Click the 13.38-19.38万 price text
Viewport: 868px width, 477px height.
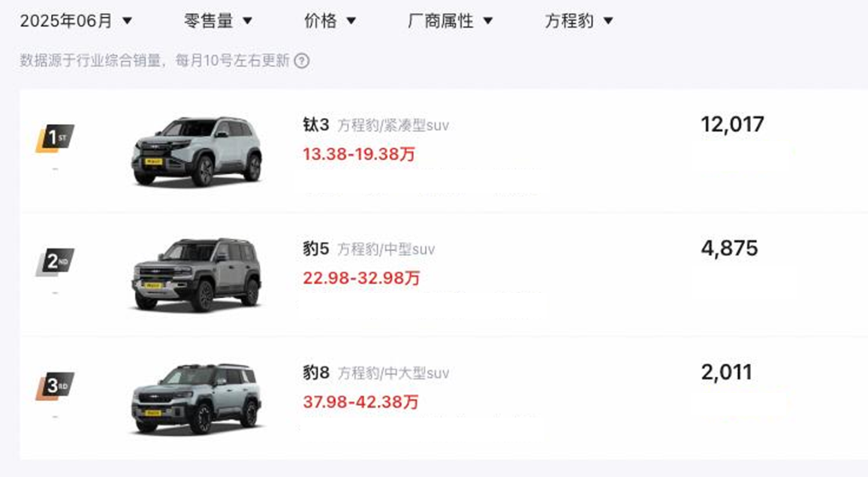click(x=359, y=154)
